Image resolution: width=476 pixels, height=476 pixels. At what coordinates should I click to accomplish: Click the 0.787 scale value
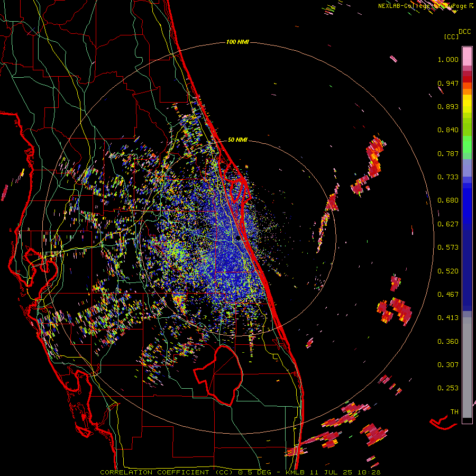pyautogui.click(x=448, y=153)
